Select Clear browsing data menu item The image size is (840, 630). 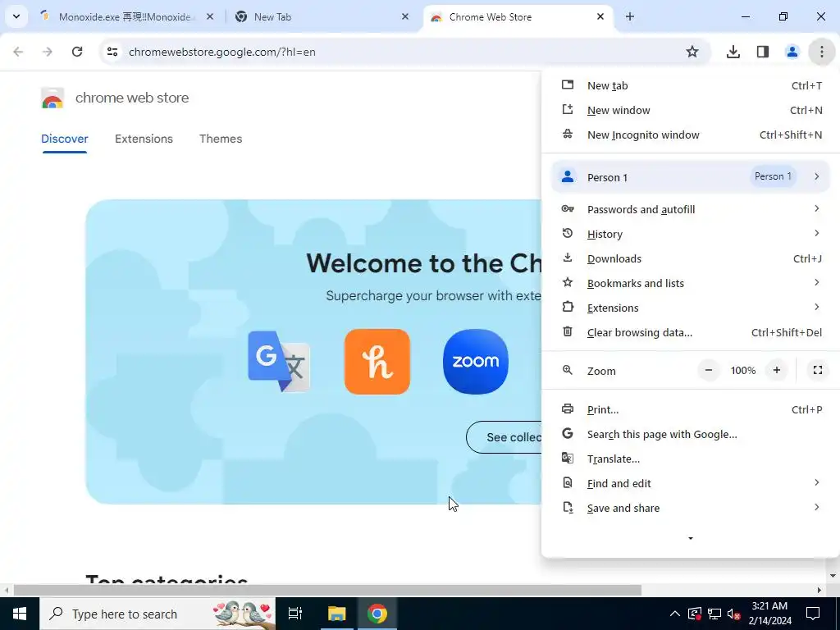coord(691,333)
